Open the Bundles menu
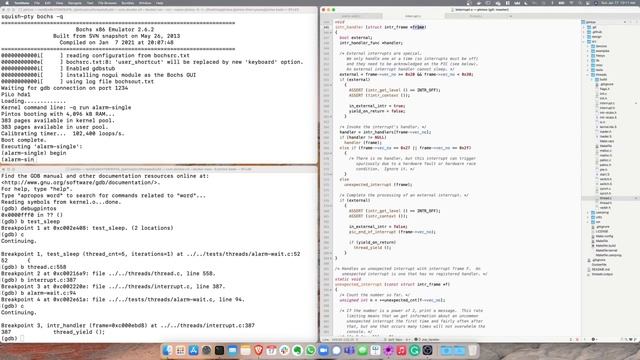The image size is (640, 360). tap(128, 3)
